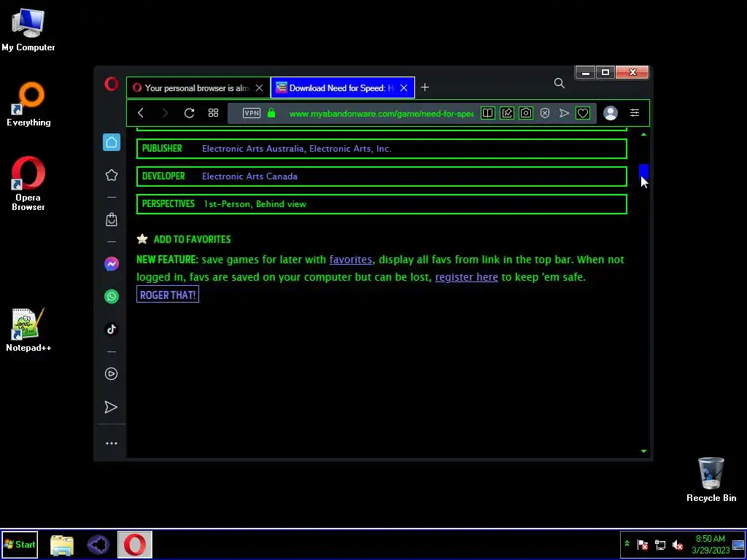747x560 pixels.
Task: Open sidebar My Flow paper-plane icon
Action: [x=111, y=407]
